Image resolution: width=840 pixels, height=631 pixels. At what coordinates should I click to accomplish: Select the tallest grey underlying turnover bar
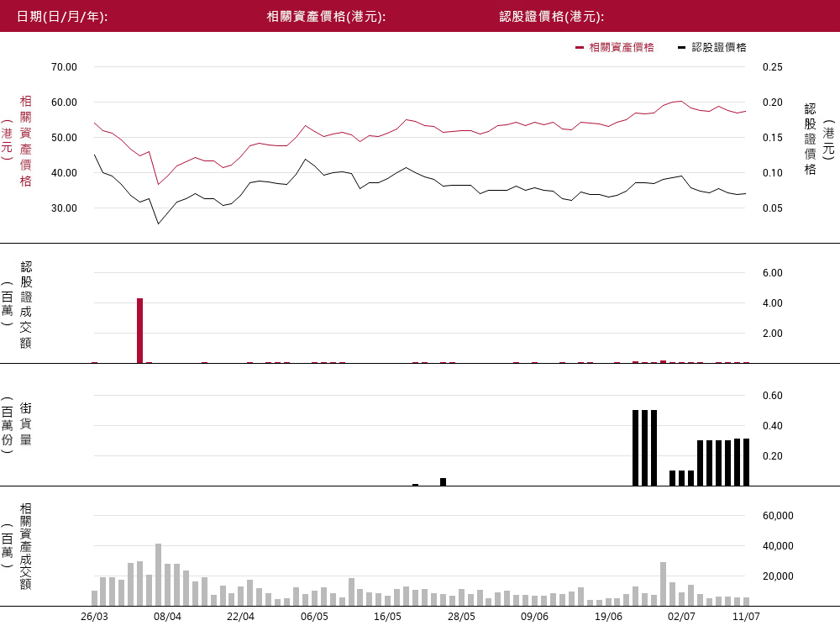click(158, 574)
